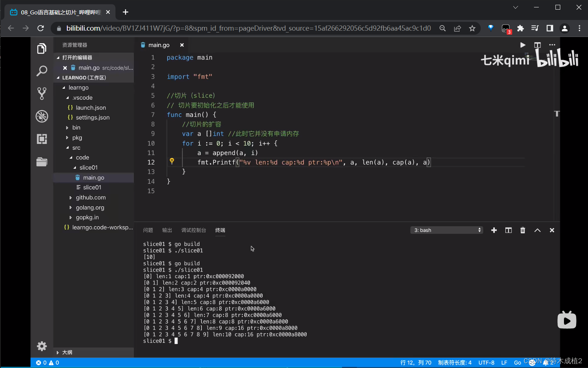
Task: Bookmark this page with star icon
Action: pos(472,28)
